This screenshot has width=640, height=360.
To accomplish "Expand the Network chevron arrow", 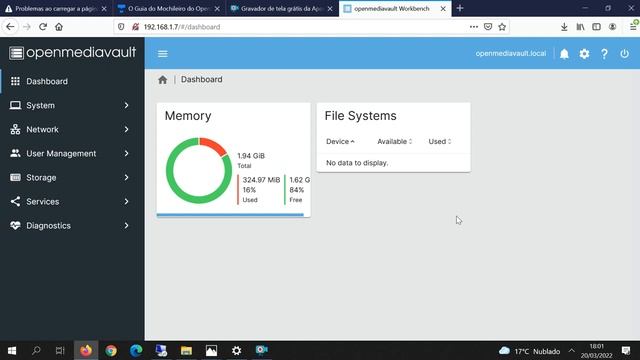I will [x=127, y=129].
